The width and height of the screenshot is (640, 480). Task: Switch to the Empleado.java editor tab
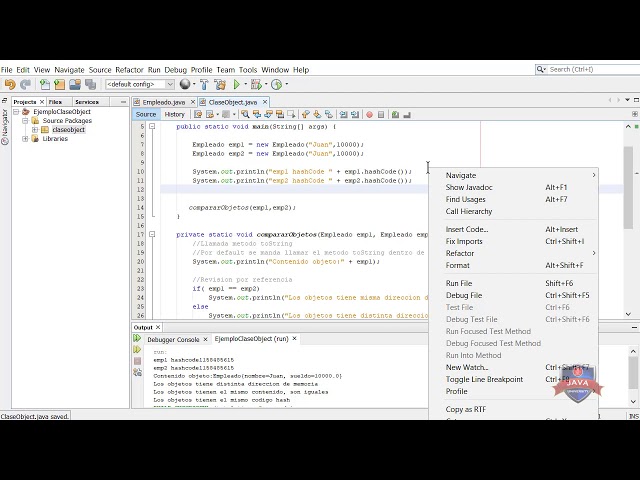164,102
